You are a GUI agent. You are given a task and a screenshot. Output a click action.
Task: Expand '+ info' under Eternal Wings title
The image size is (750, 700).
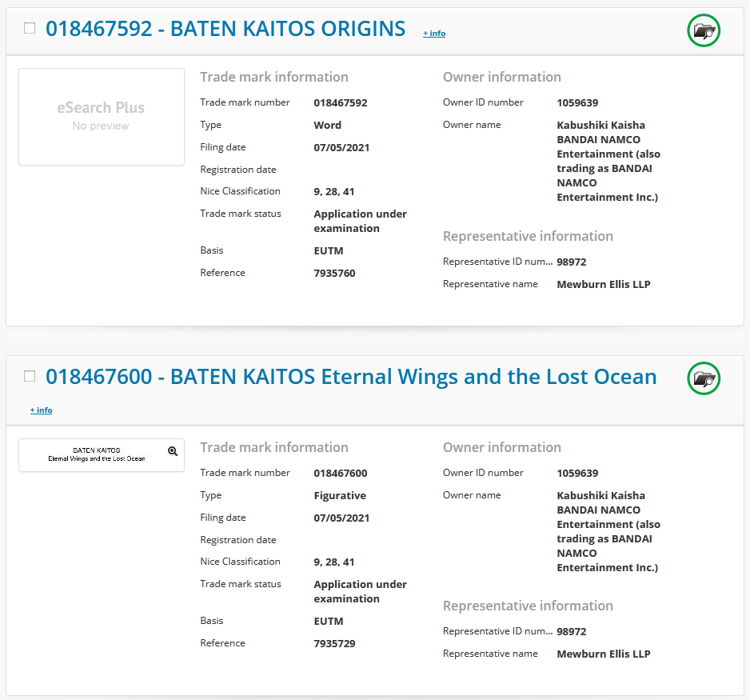[x=42, y=410]
